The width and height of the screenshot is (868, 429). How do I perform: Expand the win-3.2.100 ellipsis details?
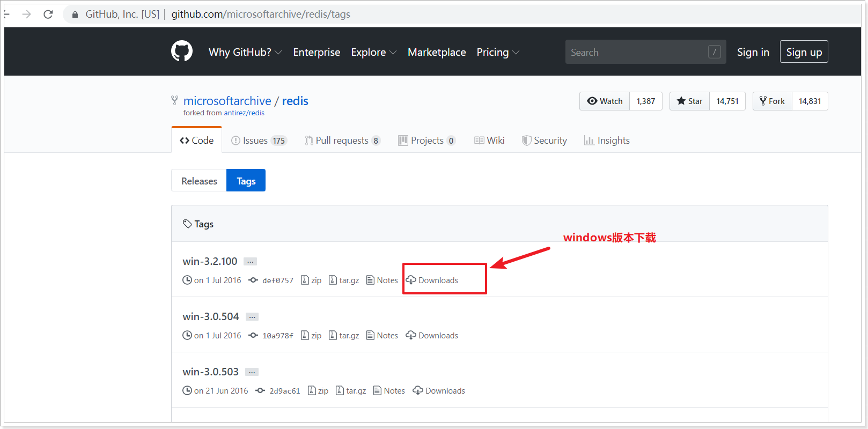coord(250,262)
